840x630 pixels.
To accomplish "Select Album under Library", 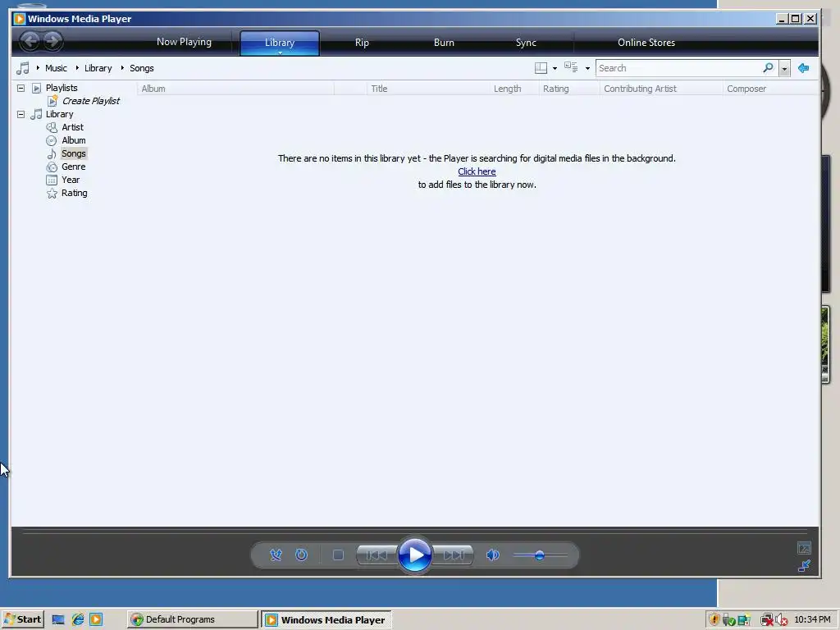I will (x=73, y=140).
